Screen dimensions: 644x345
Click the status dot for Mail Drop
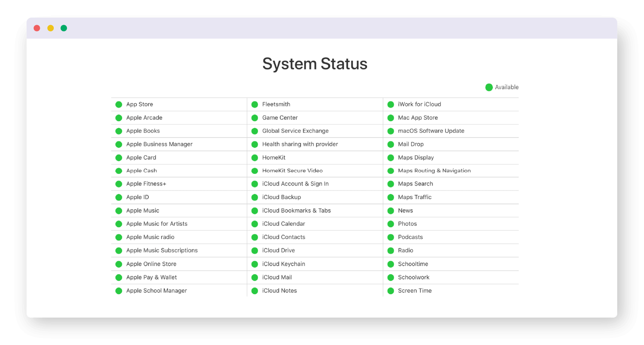(391, 144)
